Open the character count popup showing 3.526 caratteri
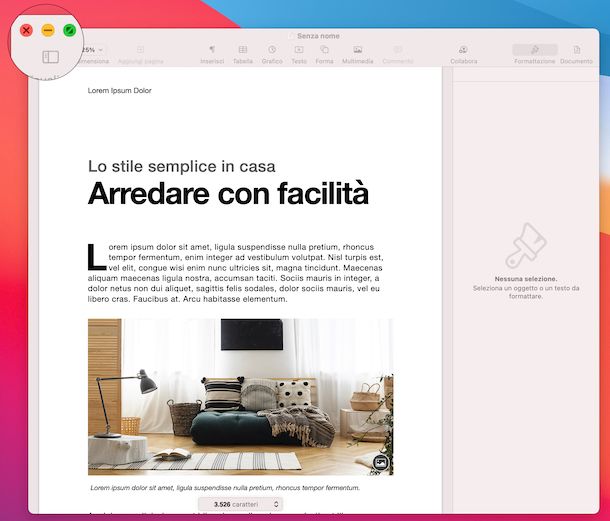Viewport: 610px width, 521px height. point(240,504)
